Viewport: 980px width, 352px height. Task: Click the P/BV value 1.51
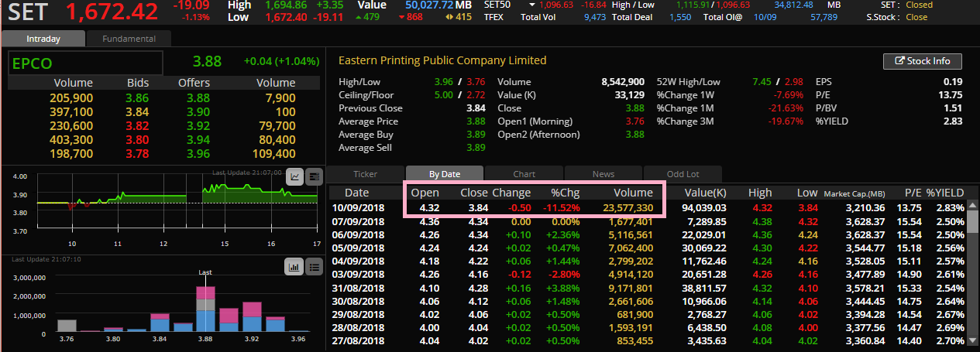pos(953,108)
